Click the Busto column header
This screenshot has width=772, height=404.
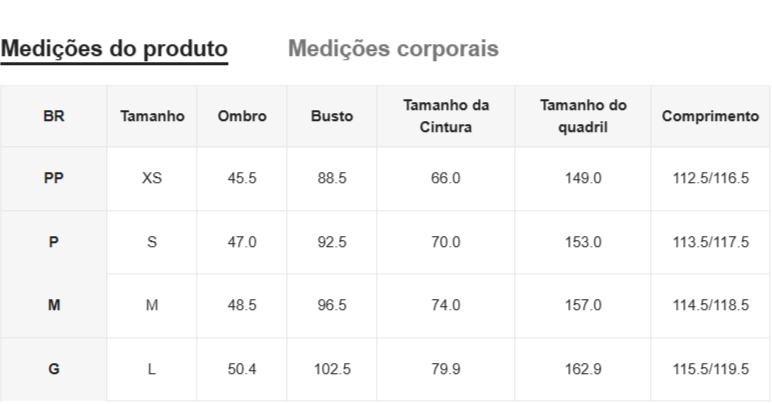pos(332,116)
